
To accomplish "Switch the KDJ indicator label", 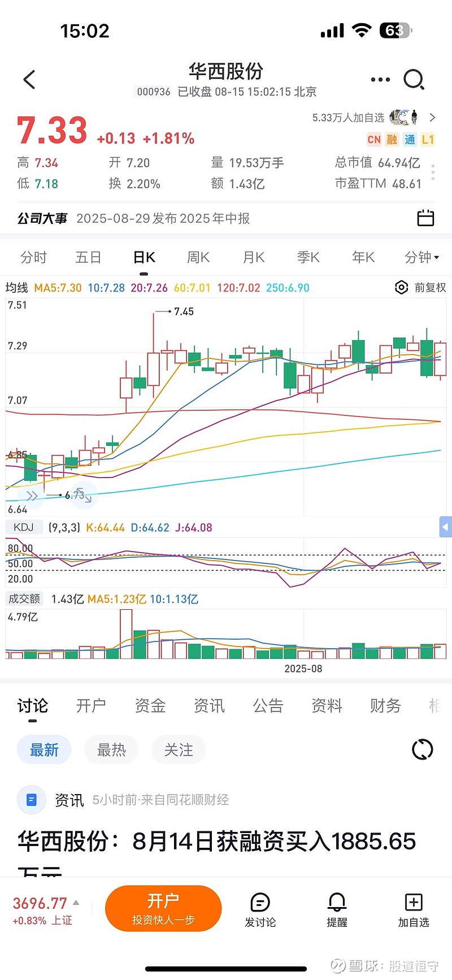I will tap(24, 527).
